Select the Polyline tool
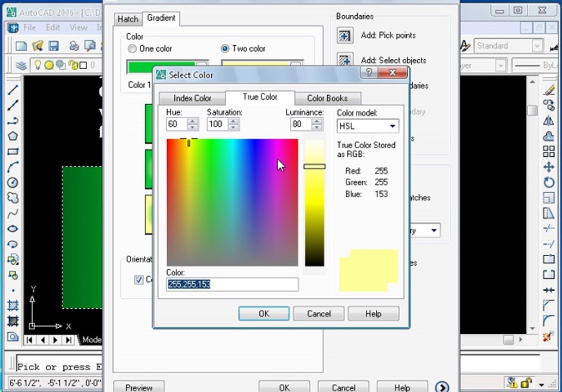 (x=13, y=121)
